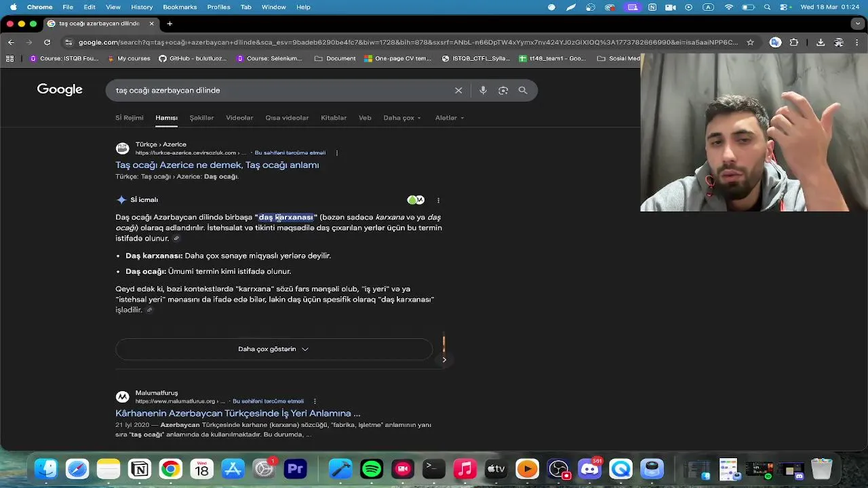Bookmark this page with star icon

750,42
